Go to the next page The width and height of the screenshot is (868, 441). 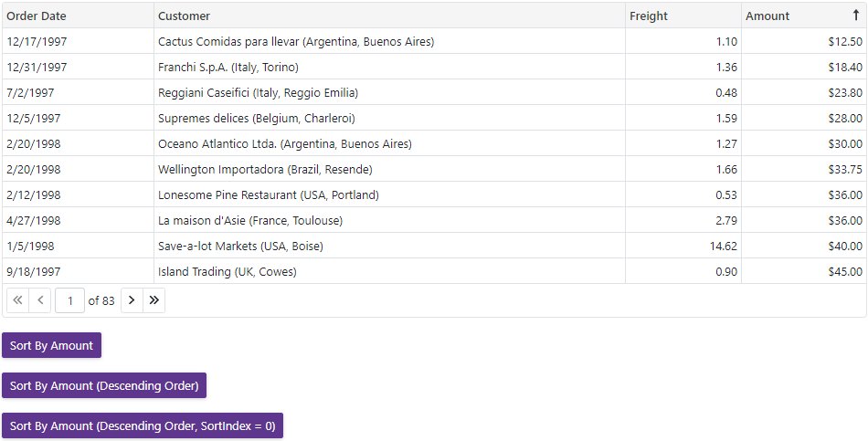pyautogui.click(x=132, y=300)
